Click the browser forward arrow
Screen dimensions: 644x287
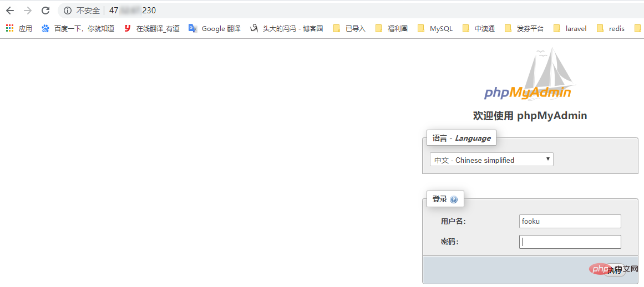tap(28, 11)
